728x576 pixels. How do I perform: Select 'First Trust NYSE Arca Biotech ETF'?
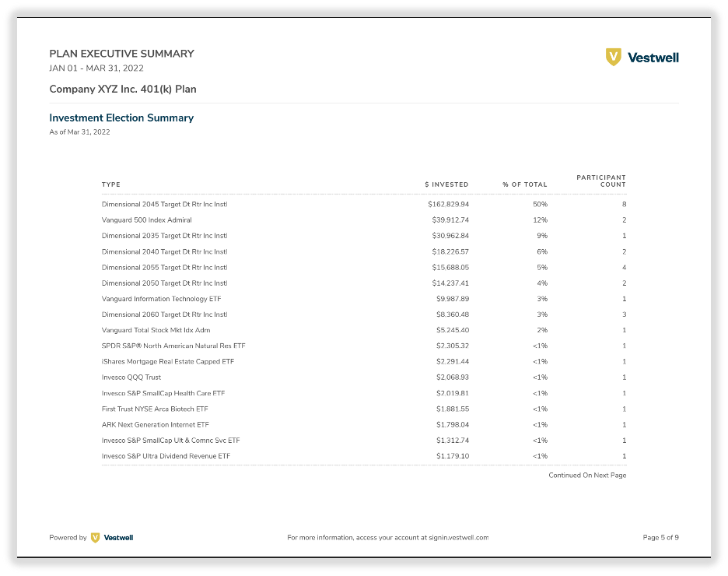155,409
